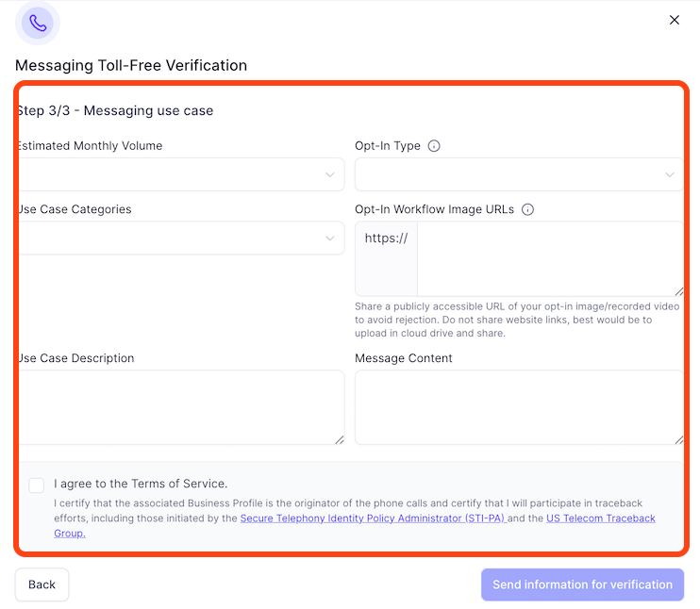The height and width of the screenshot is (609, 700).
Task: Close the verification dialog with X
Action: pos(674,20)
